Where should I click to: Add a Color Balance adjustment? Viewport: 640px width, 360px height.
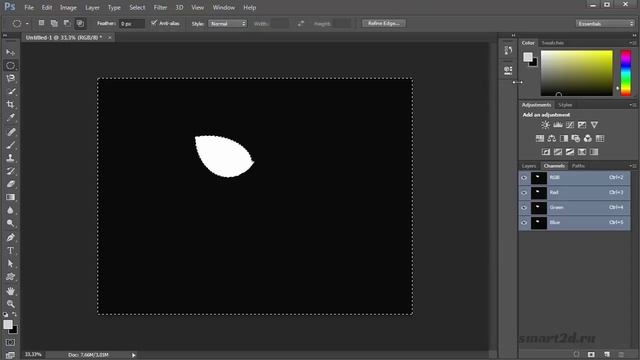point(552,139)
